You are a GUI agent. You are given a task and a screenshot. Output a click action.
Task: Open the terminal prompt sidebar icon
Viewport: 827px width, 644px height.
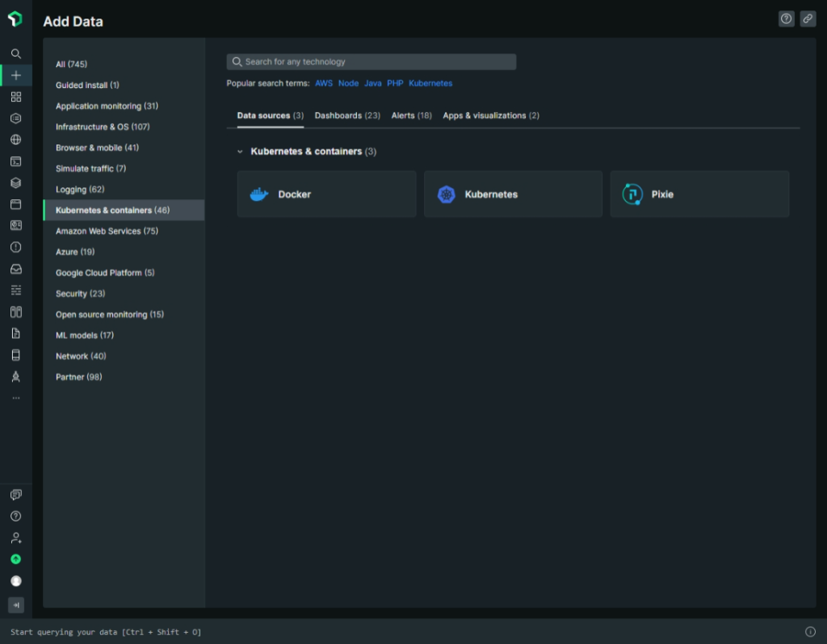click(16, 161)
